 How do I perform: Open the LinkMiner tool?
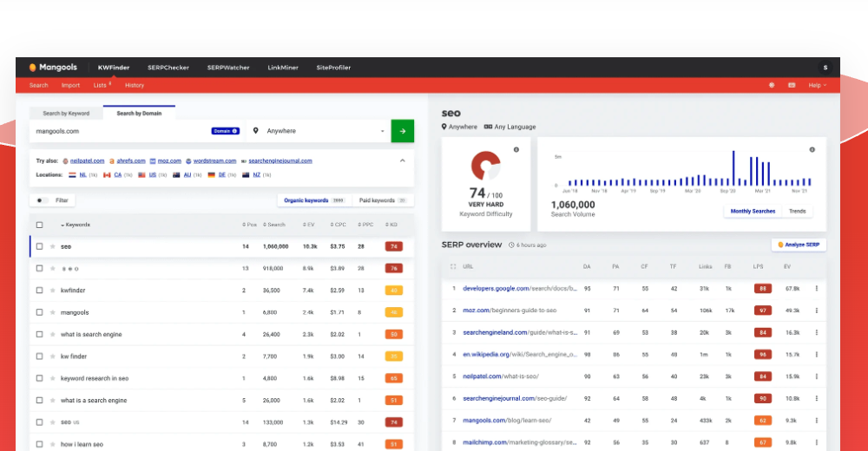[x=283, y=68]
